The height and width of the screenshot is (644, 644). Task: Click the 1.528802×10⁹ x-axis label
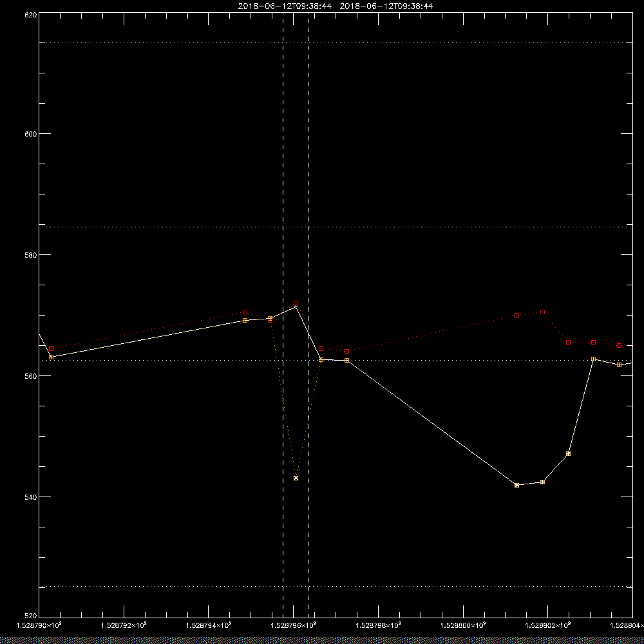pos(548,625)
